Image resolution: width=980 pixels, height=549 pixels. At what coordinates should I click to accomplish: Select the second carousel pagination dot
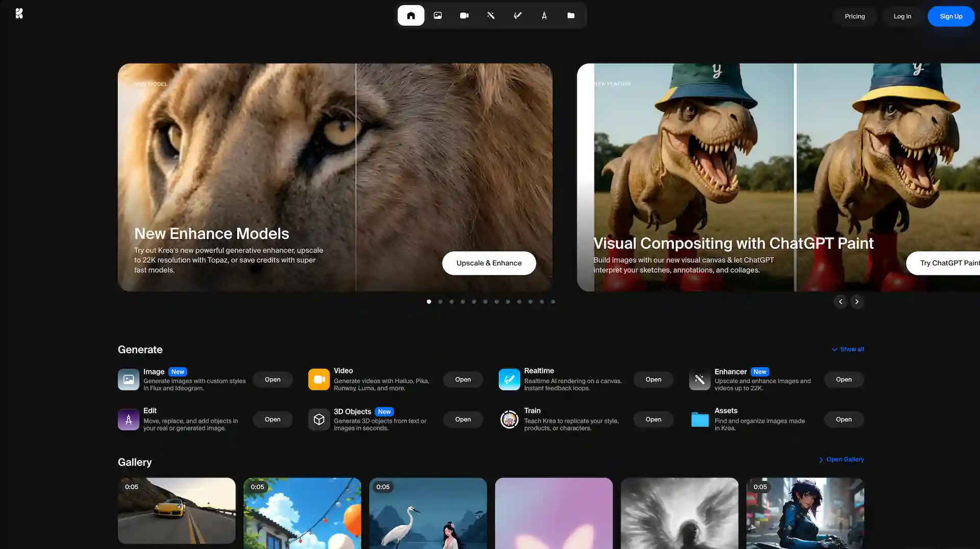(440, 302)
